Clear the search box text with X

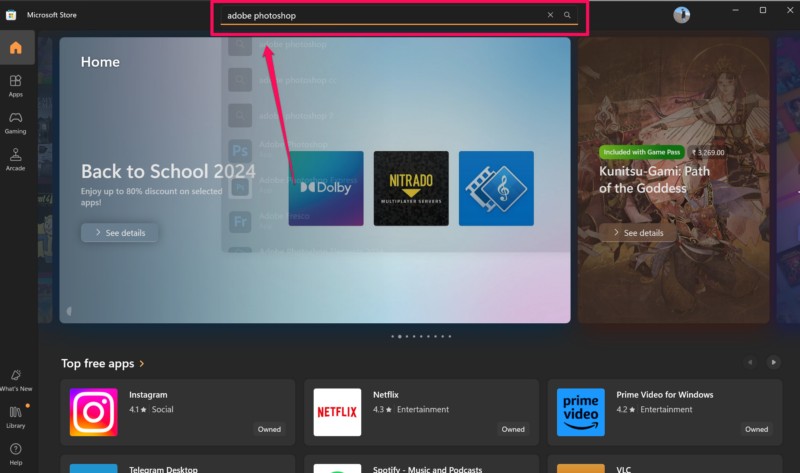(550, 15)
